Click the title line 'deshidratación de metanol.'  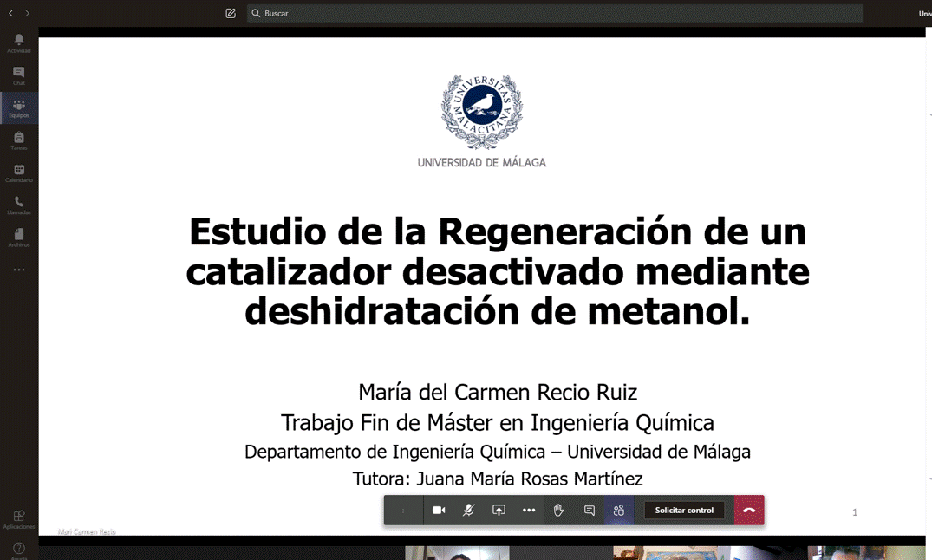point(498,311)
